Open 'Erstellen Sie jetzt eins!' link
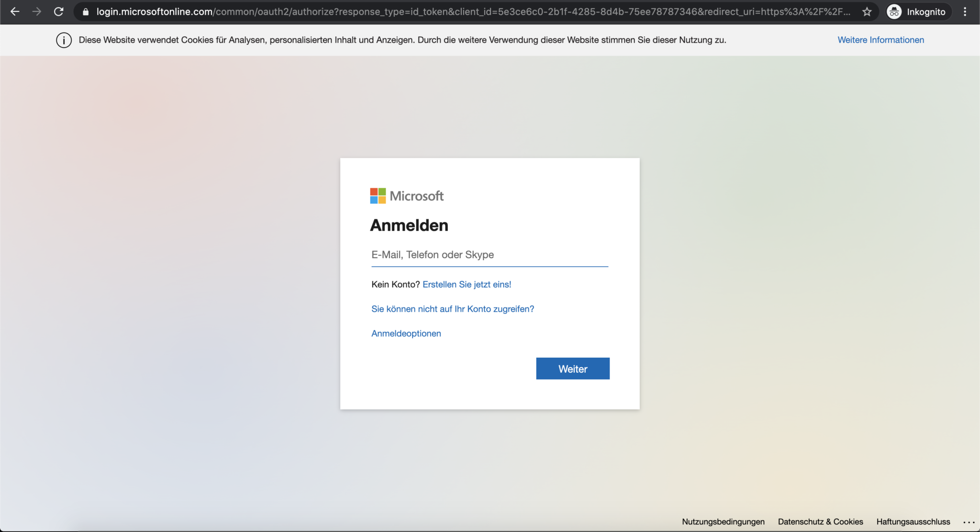 pos(467,284)
